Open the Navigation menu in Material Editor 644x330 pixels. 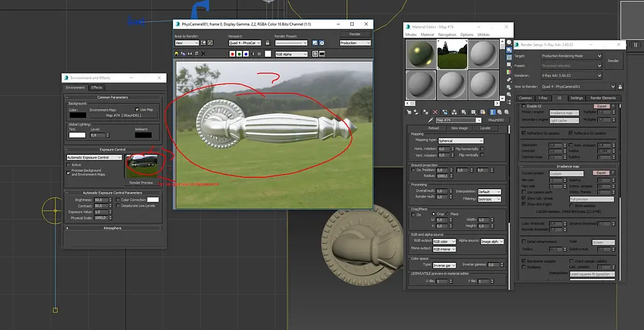click(447, 34)
